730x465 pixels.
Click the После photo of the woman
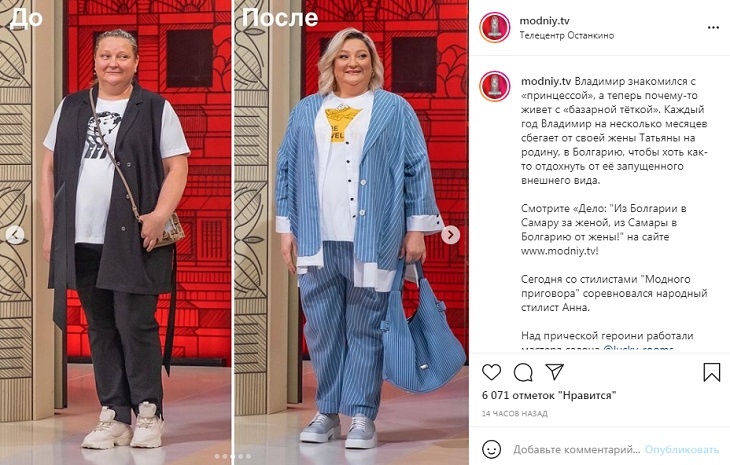[351, 233]
